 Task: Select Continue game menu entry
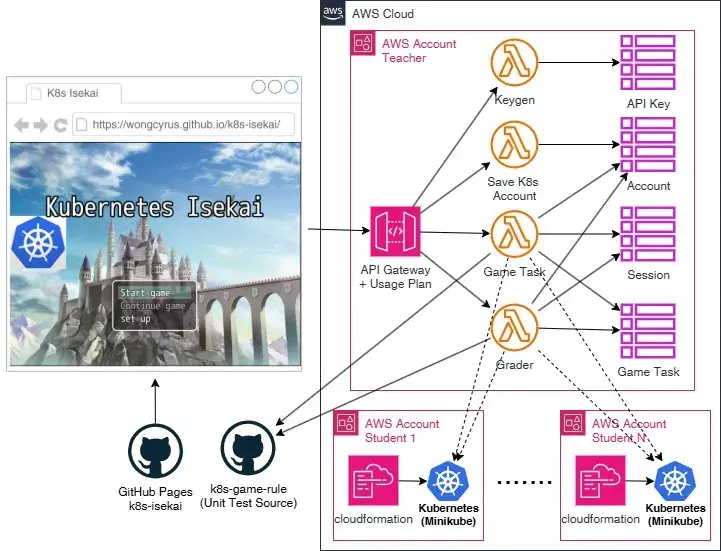coord(153,306)
